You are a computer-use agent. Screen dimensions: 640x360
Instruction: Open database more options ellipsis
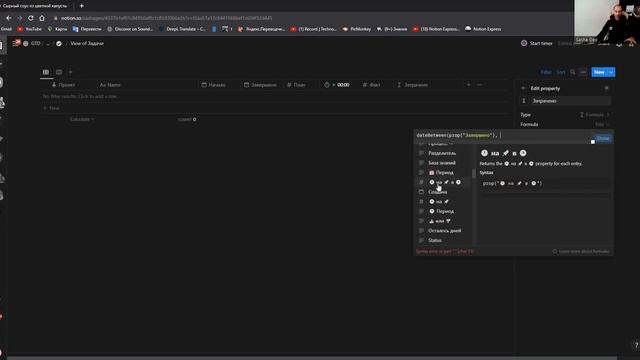pyautogui.click(x=583, y=72)
